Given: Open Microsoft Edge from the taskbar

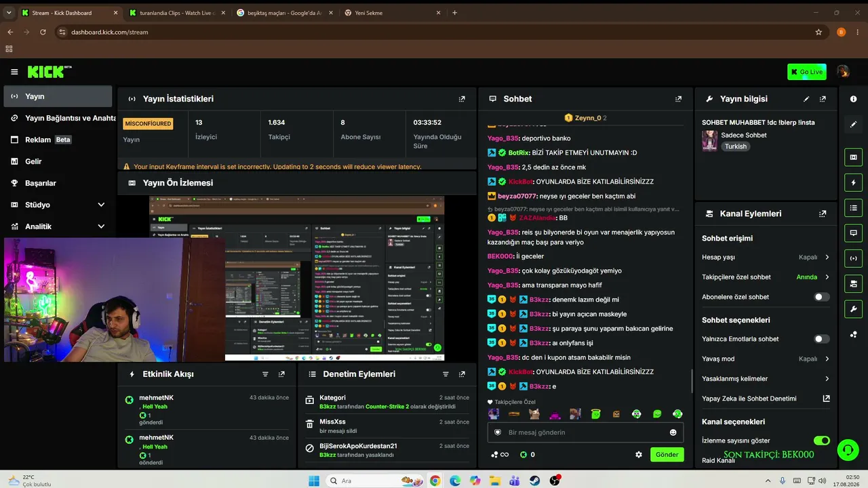Looking at the screenshot, I should tap(454, 481).
